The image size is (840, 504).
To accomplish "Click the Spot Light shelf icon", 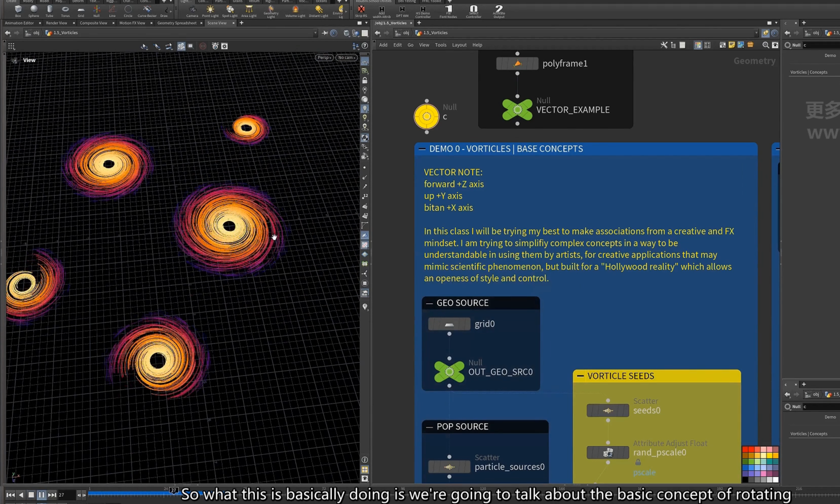I will (230, 11).
